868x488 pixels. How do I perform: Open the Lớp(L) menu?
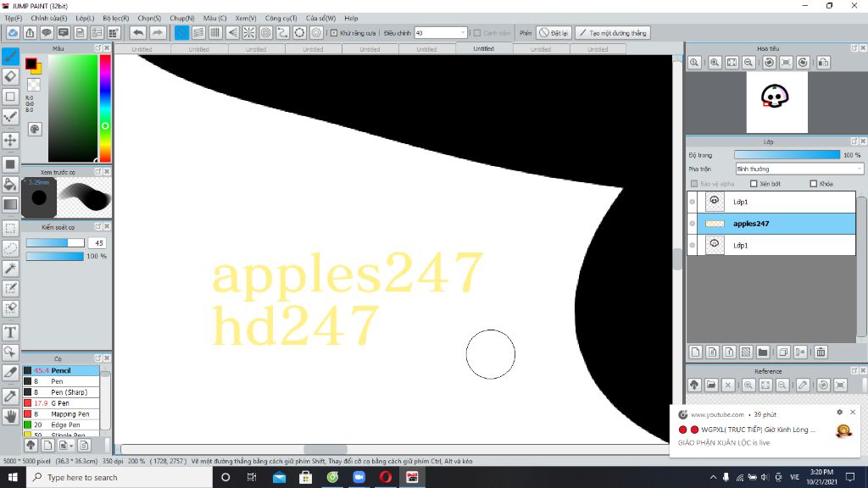pyautogui.click(x=85, y=19)
